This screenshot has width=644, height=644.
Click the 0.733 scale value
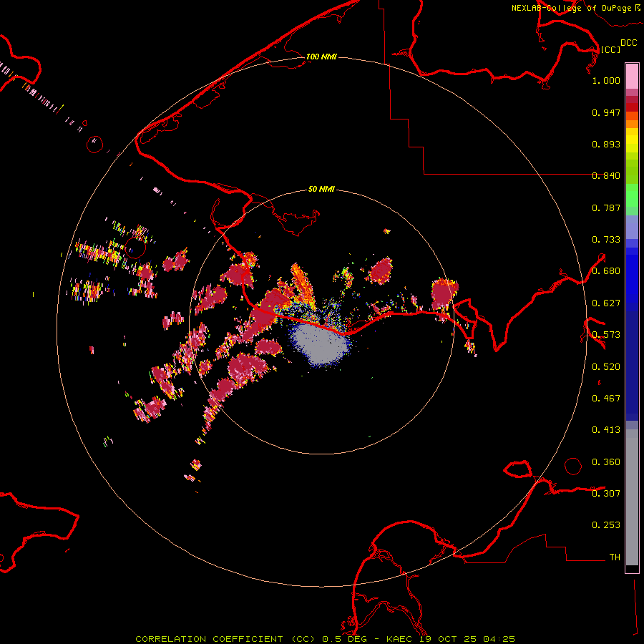[606, 240]
